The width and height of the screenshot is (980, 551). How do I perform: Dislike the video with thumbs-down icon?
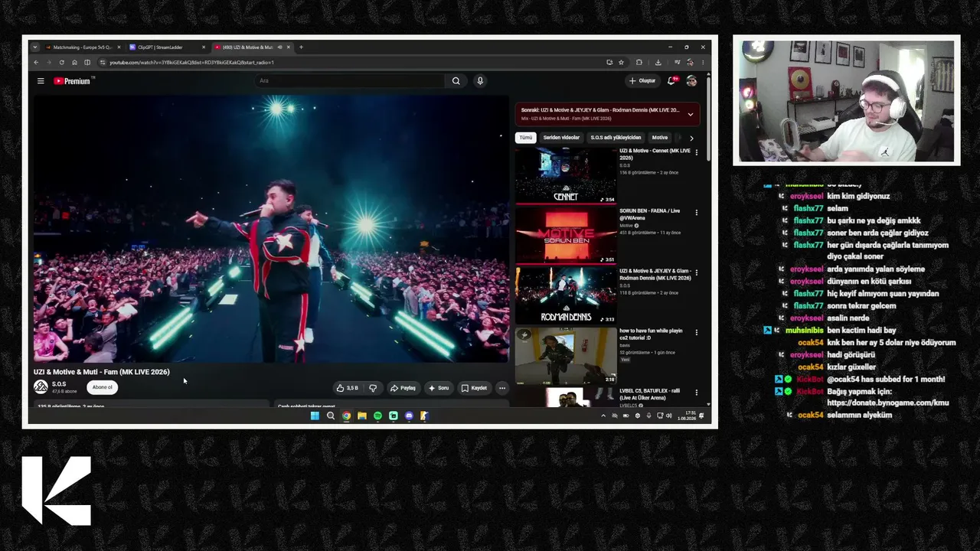click(373, 388)
